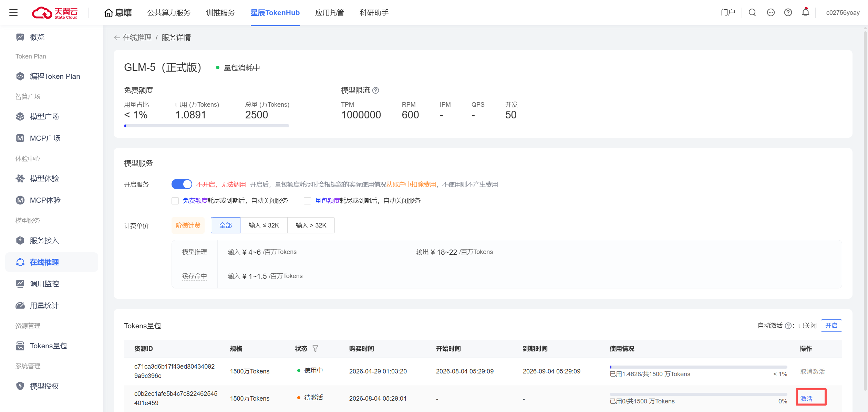Click the State Cloud logo
868x412 pixels.
(55, 13)
